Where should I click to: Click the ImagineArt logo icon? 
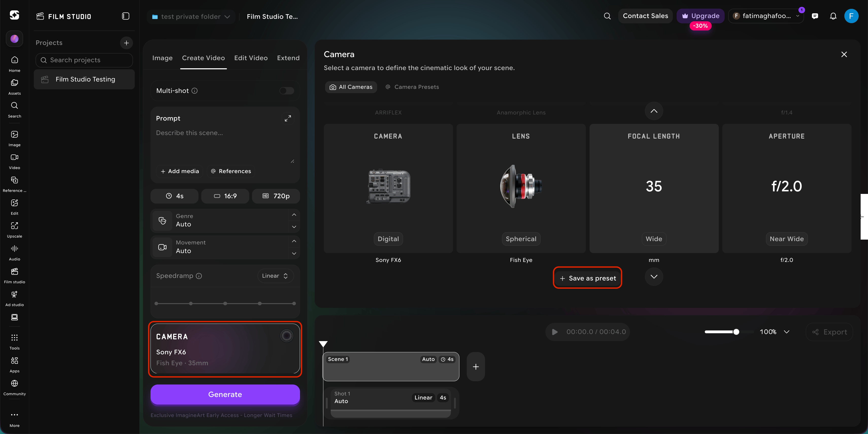14,15
